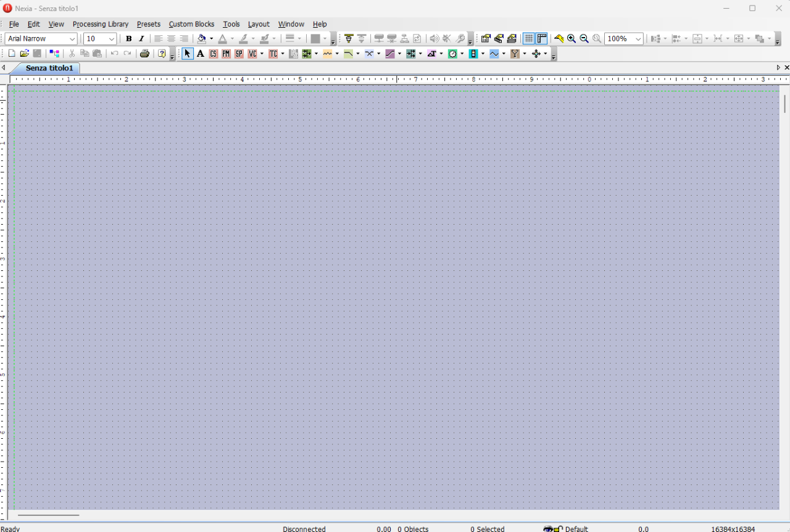
Task: Select the CS block tool
Action: (x=214, y=54)
